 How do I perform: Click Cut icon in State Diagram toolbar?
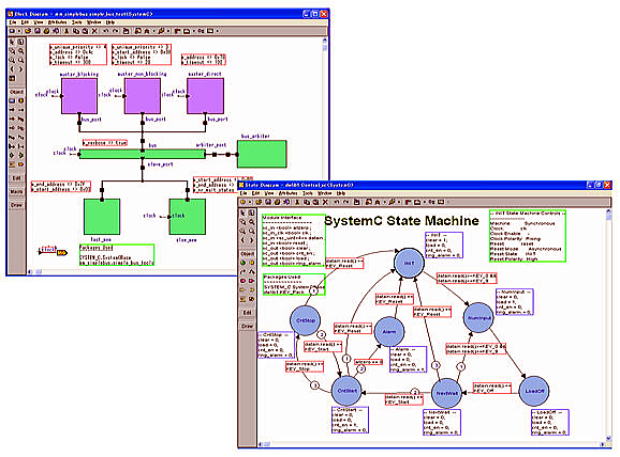[297, 202]
